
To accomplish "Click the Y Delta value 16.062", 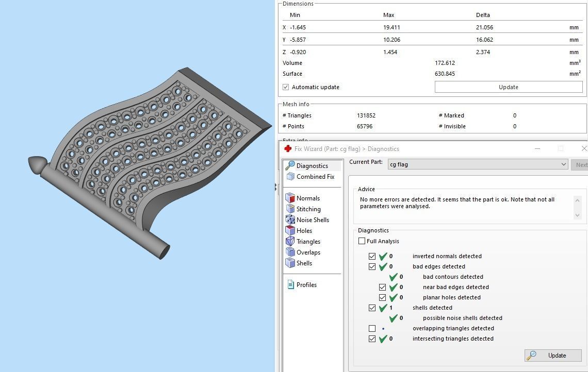I will tap(484, 40).
